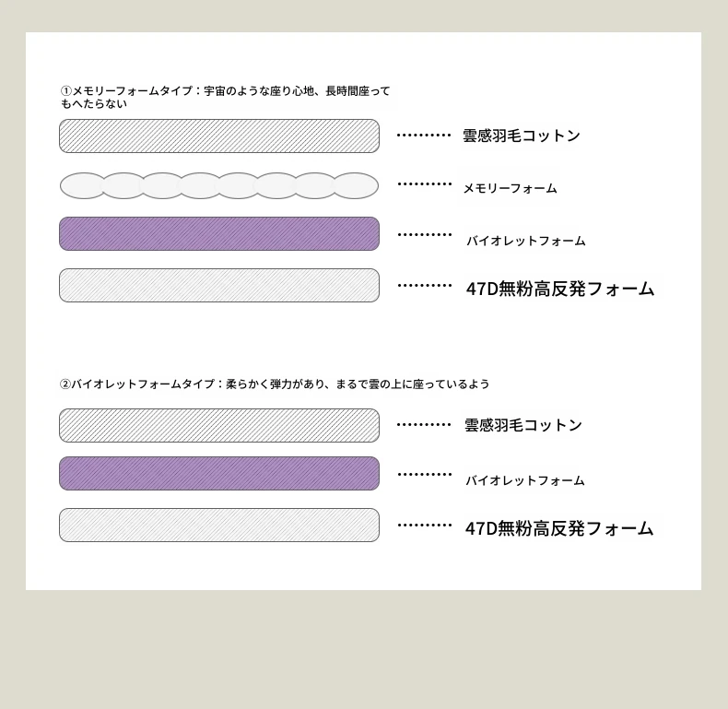Click the leftmost oval of memory foam graphic
The height and width of the screenshot is (709, 728).
click(x=83, y=185)
